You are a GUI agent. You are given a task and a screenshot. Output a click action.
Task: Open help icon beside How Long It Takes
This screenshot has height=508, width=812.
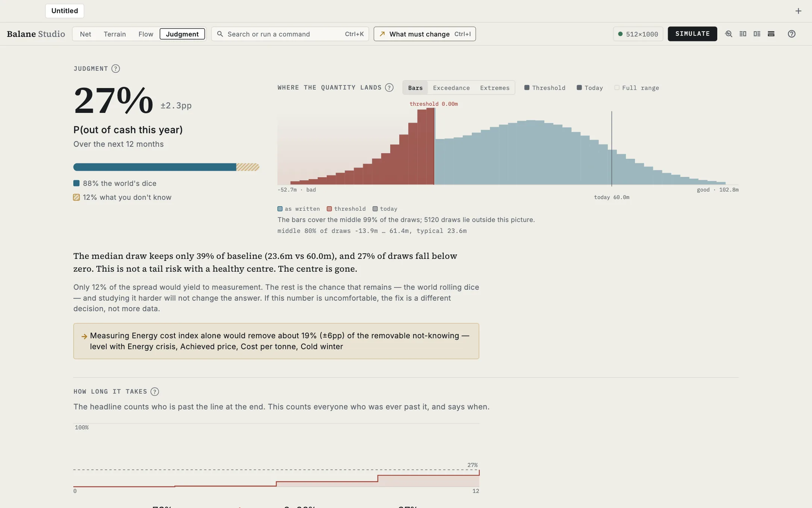coord(155,392)
